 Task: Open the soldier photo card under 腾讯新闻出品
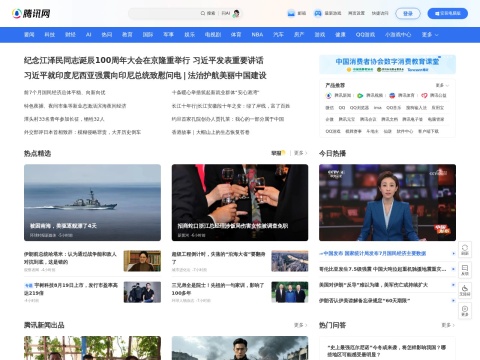tap(240, 348)
